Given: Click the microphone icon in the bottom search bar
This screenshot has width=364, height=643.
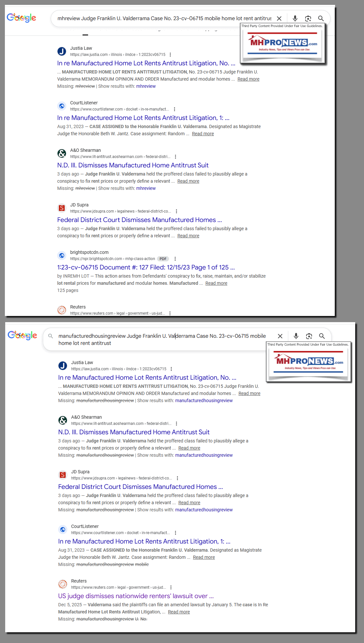Looking at the screenshot, I should click(x=296, y=336).
